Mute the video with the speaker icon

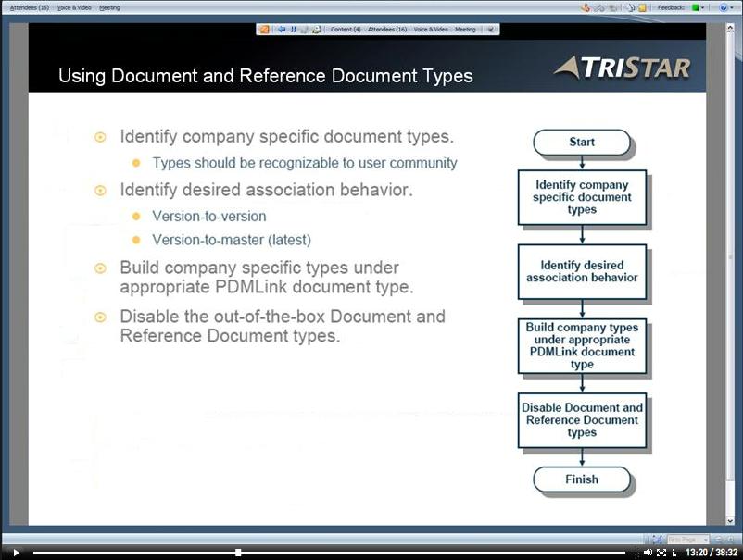[648, 553]
